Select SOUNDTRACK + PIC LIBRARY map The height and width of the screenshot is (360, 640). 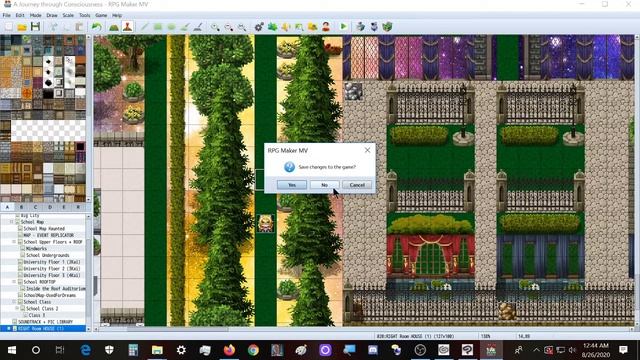[x=45, y=322]
